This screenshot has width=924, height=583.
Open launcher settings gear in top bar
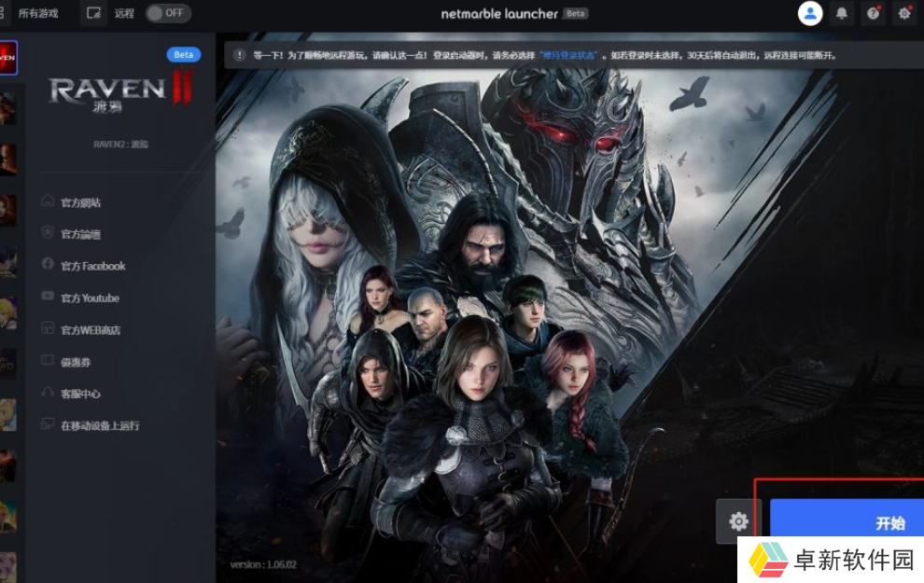pos(904,13)
